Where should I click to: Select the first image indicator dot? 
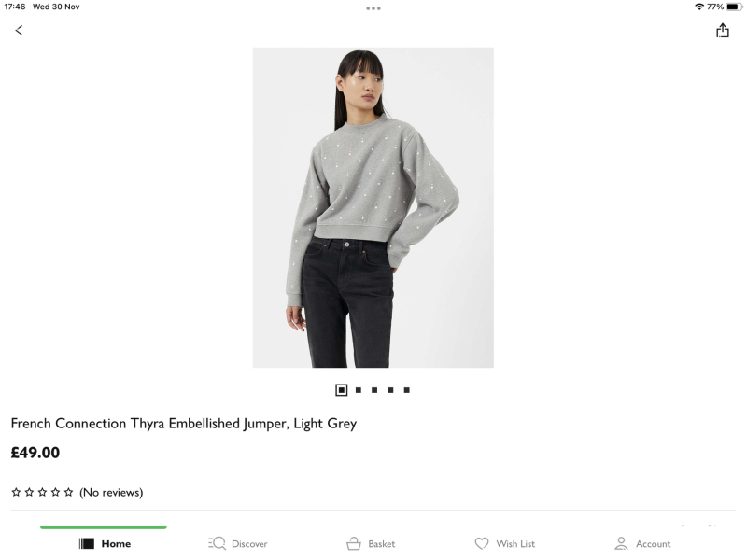[x=341, y=390]
